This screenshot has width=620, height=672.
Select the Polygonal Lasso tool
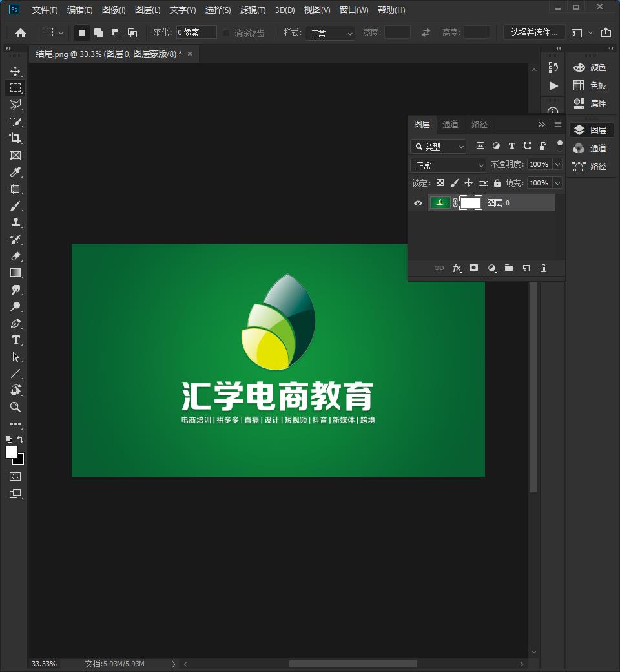coord(15,105)
